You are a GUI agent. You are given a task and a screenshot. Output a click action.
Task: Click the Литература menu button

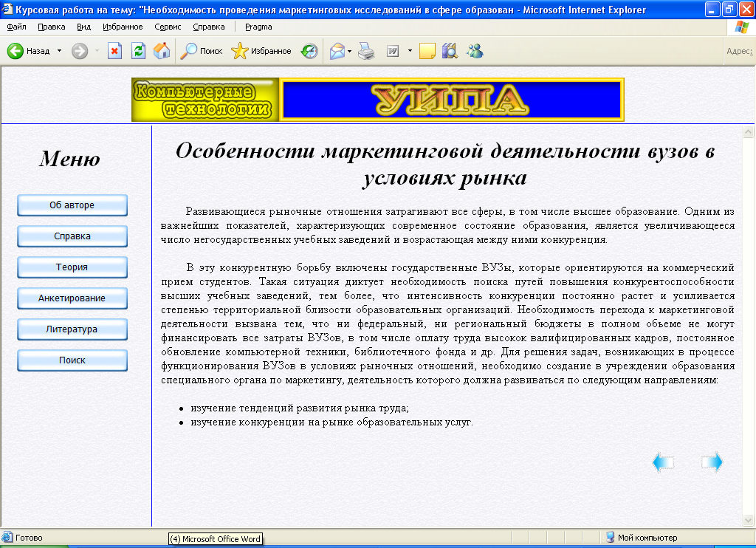coord(72,329)
